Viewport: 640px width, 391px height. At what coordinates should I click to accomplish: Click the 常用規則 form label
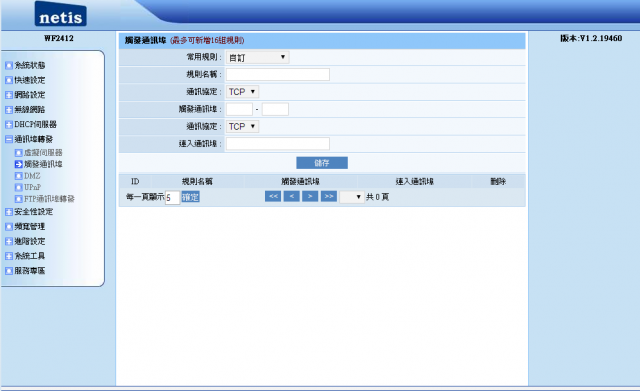204,57
